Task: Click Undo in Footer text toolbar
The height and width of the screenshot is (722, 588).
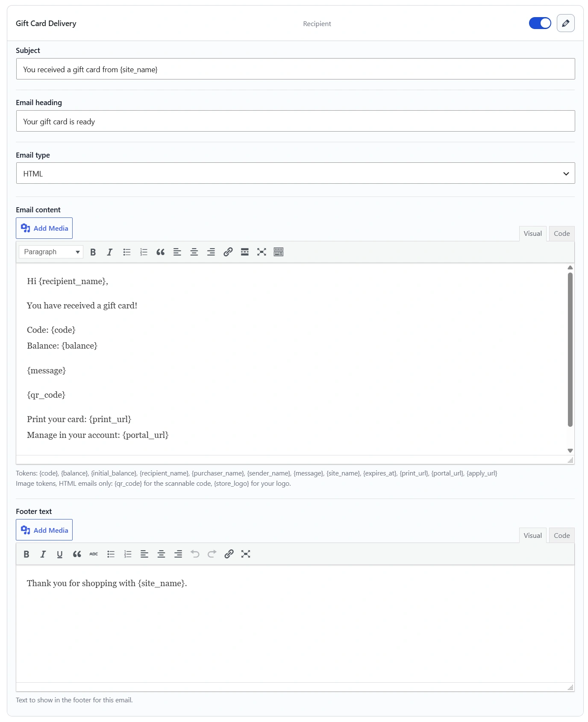Action: 195,554
